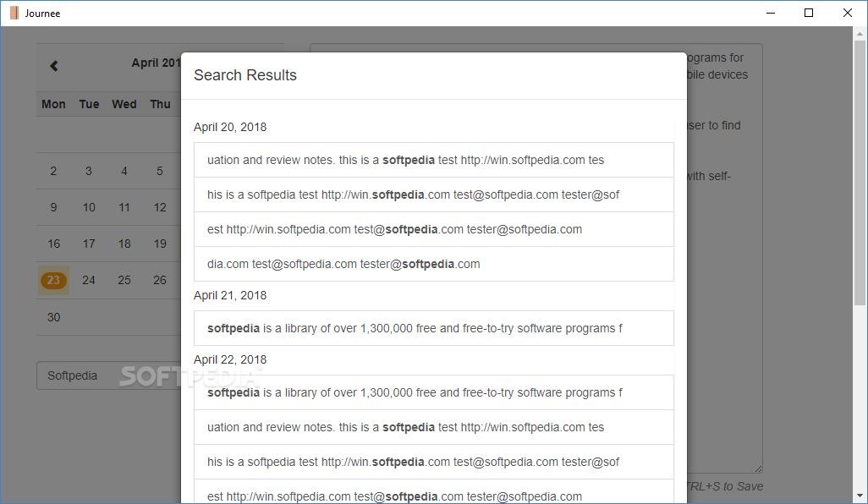
Task: Open April 20 result starting 'his is a softpedia test'
Action: (x=433, y=194)
